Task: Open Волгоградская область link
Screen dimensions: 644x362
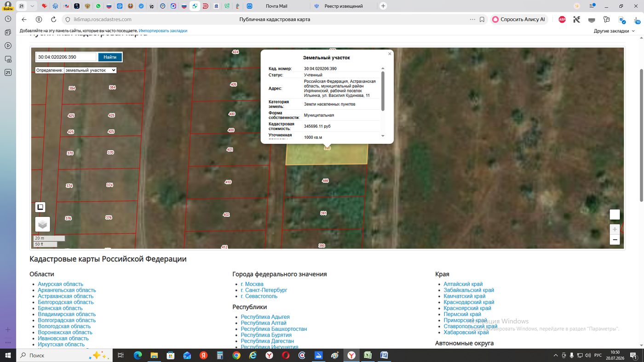Action: coord(67,320)
